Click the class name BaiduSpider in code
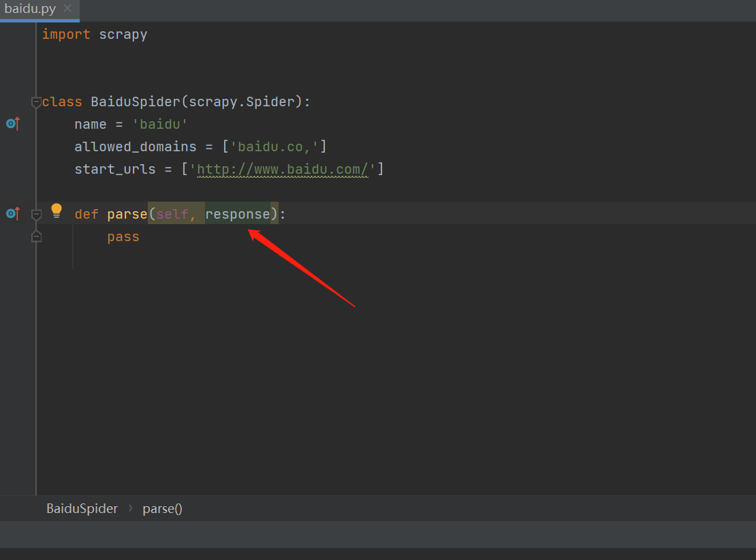 coord(136,102)
